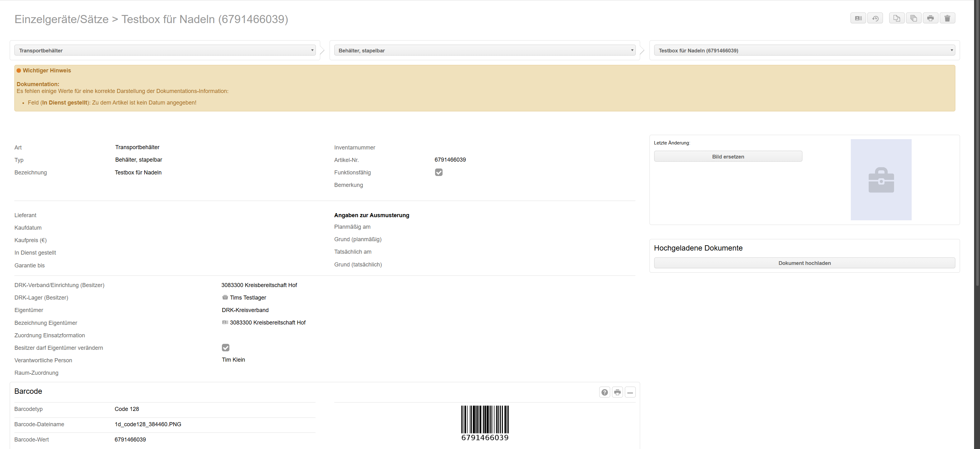
Task: Open Barcode help question mark icon
Action: (x=605, y=392)
